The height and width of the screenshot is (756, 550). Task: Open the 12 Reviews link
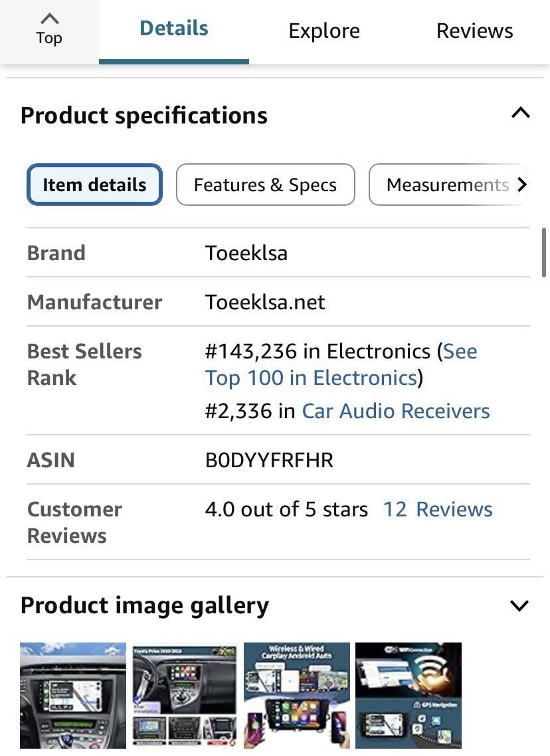(438, 509)
